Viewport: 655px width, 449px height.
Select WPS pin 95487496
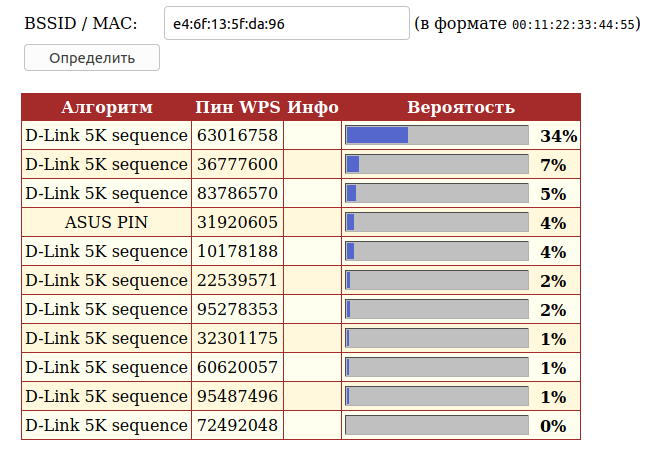[237, 396]
